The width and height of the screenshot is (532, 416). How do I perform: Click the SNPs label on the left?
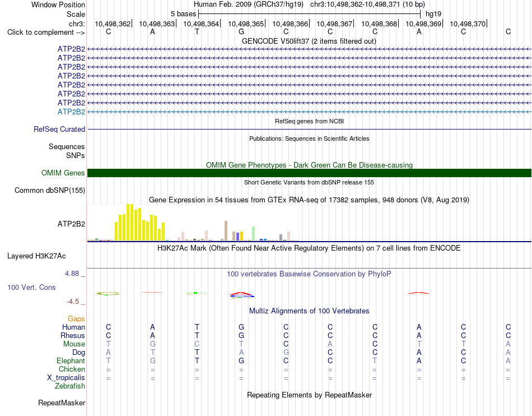point(76,155)
